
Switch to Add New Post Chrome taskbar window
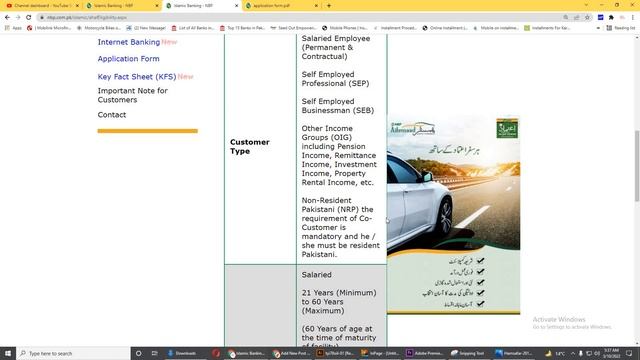coord(291,353)
